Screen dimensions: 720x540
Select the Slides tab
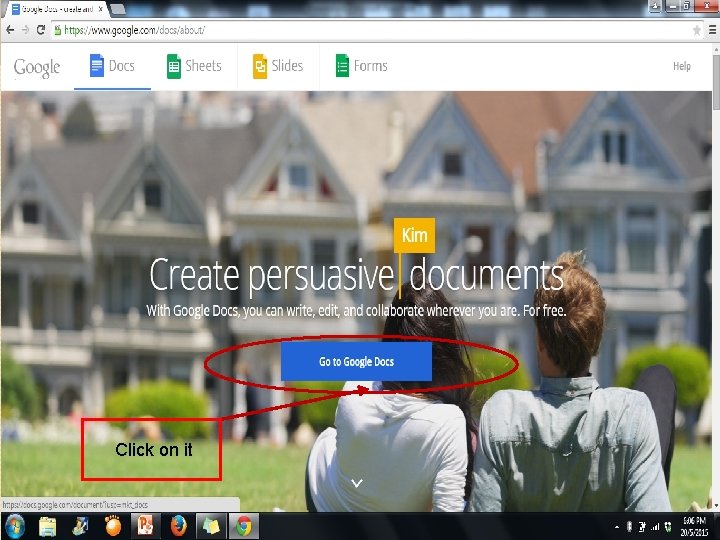(278, 66)
